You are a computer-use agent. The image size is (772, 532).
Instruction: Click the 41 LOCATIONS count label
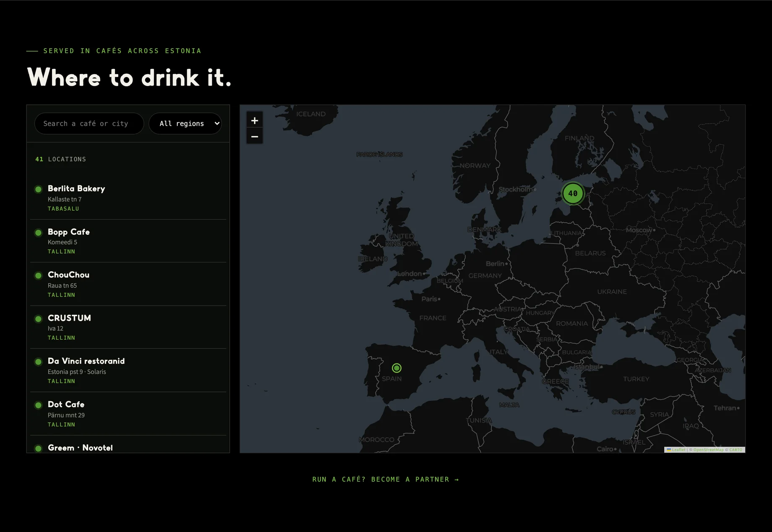(x=61, y=159)
